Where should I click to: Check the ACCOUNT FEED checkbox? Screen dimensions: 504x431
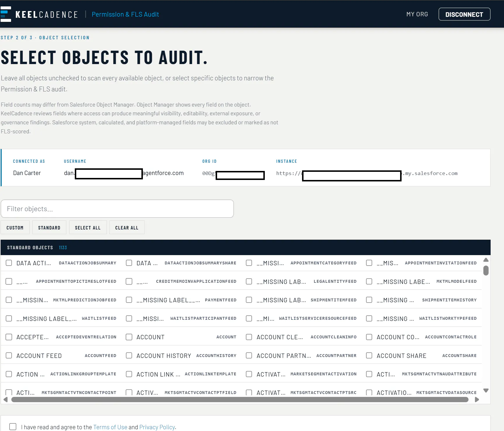tap(9, 356)
